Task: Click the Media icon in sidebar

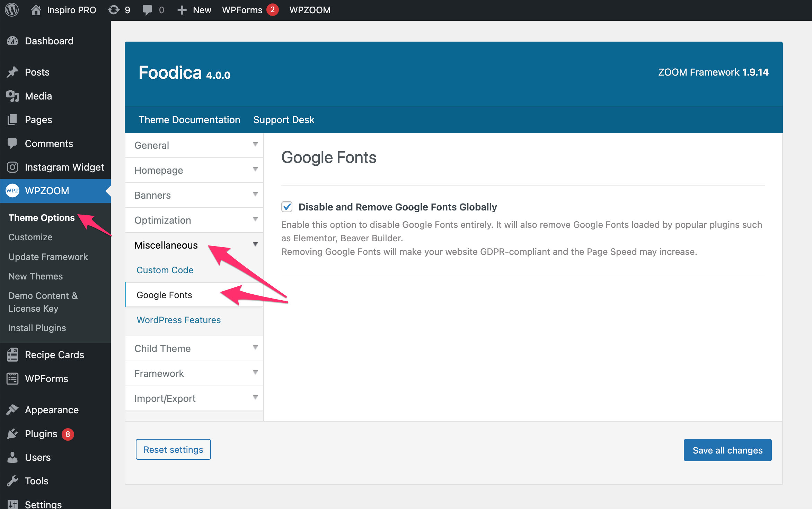Action: pos(12,96)
